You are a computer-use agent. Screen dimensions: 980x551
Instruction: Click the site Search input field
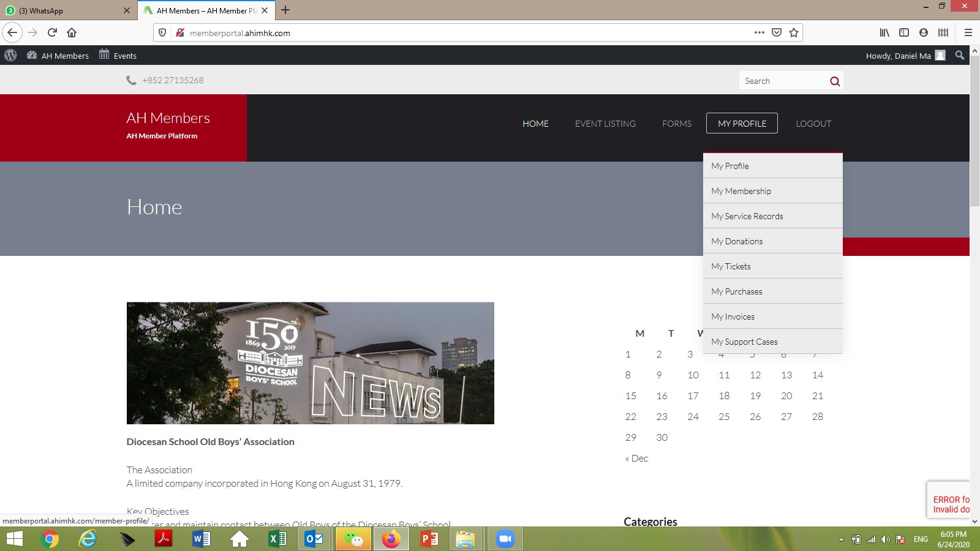784,81
